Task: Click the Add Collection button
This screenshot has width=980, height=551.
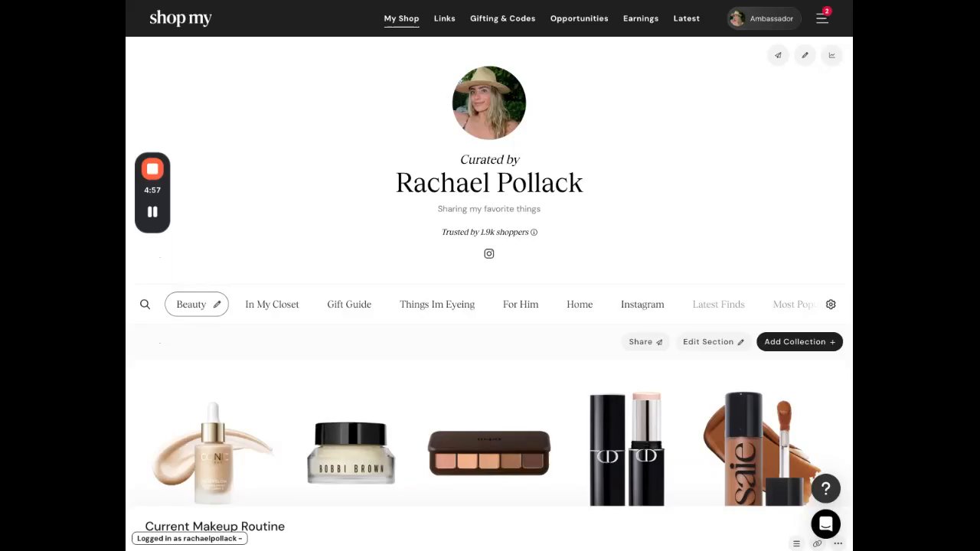Action: coord(799,342)
